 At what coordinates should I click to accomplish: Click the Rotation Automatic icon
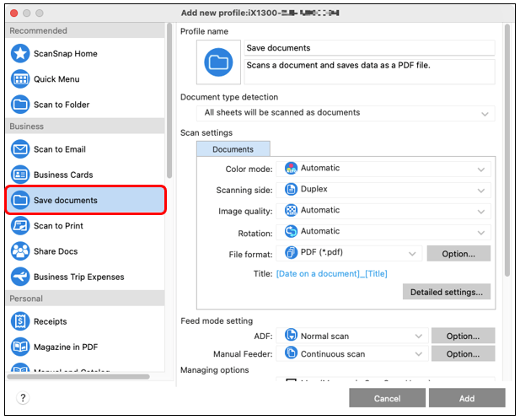[291, 231]
